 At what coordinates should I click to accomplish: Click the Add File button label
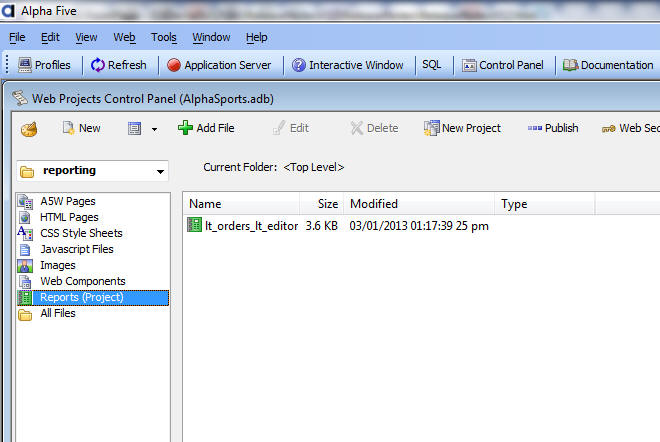[216, 128]
